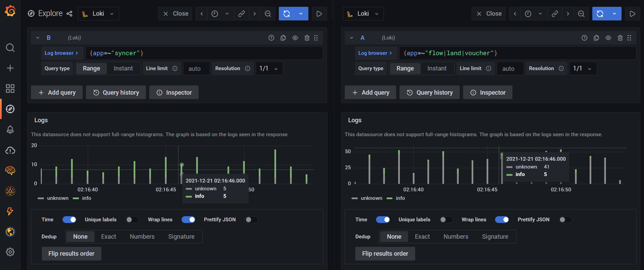644x270 pixels.
Task: Enable Unique labels in left Logs panel
Action: click(132, 220)
